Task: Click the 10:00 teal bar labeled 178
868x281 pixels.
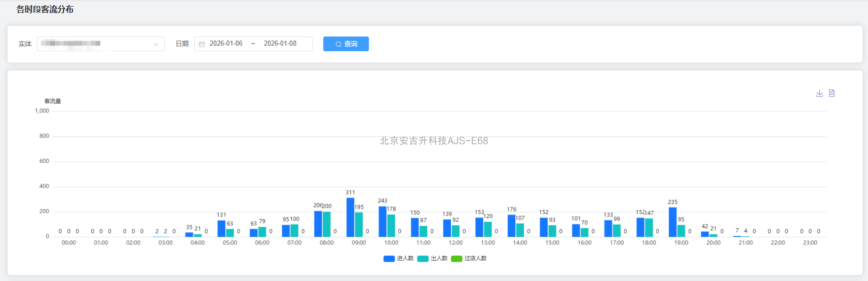Action: click(391, 226)
